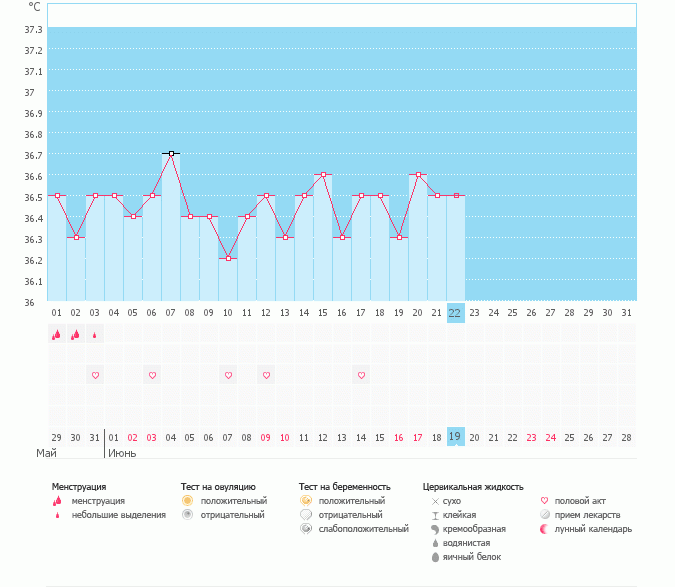Click the dry cervical fluid cross icon
This screenshot has height=587, width=675.
(x=435, y=500)
